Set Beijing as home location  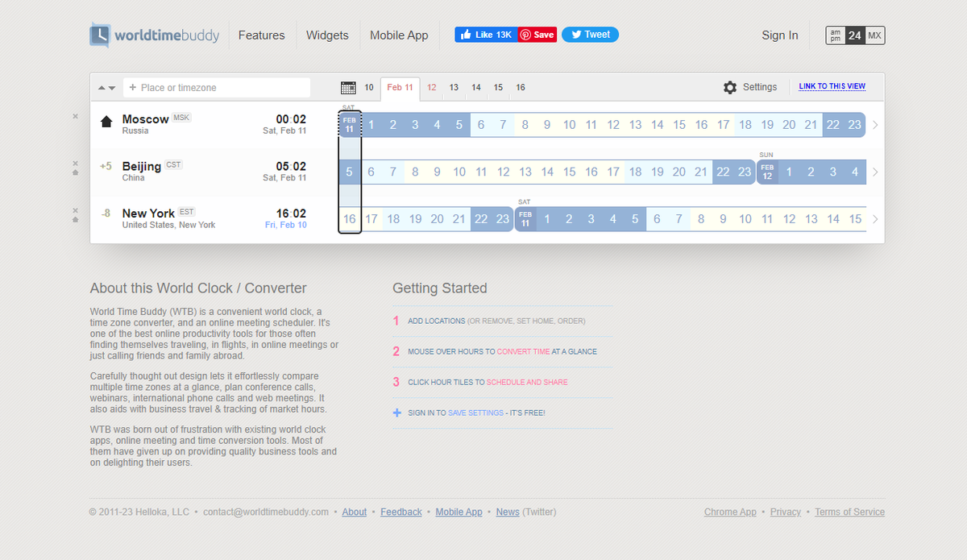pyautogui.click(x=75, y=172)
